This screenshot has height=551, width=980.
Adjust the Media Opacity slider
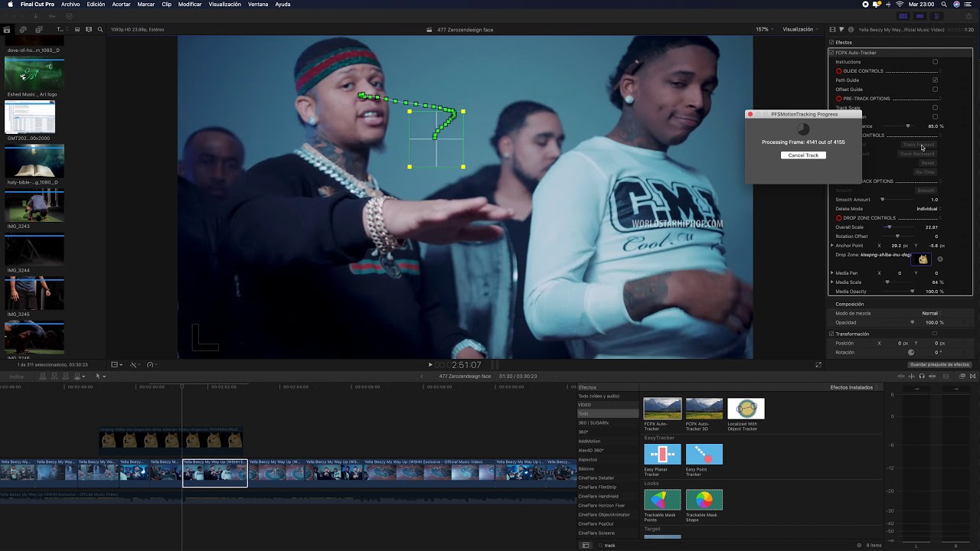(912, 292)
